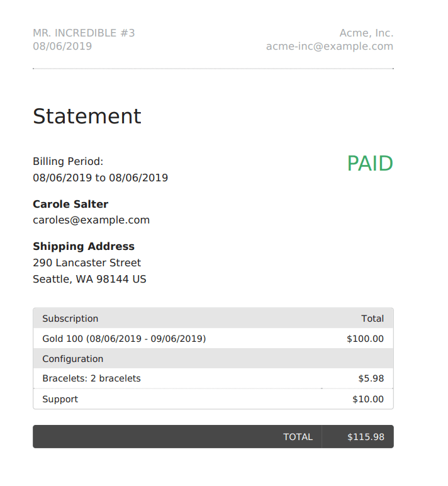Open the acme-inc@example.com email address
This screenshot has height=486, width=448.
tap(330, 46)
